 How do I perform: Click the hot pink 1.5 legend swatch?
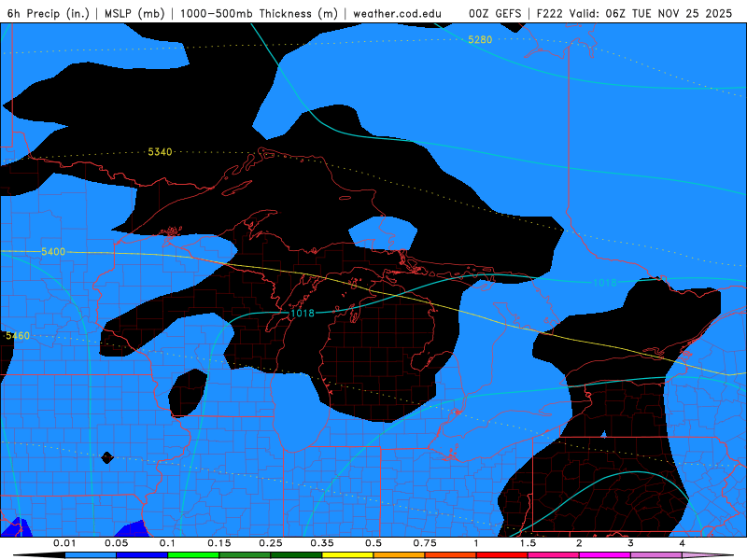[x=554, y=555]
